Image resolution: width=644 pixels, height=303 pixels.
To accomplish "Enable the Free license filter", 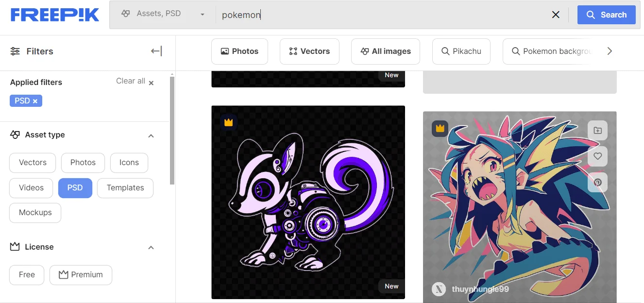I will pos(27,275).
